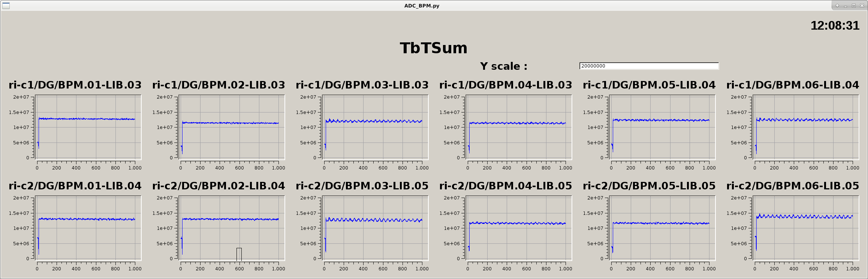The image size is (868, 279).
Task: Focus the ri-c2/DG/BPM.05-LIB.05 chart
Action: pyautogui.click(x=662, y=228)
